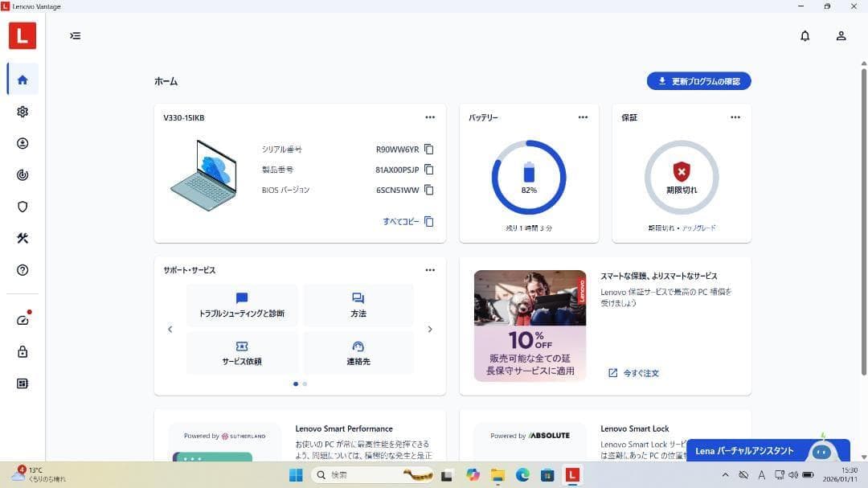Open the power management sidebar icon
Image resolution: width=868 pixels, height=488 pixels.
(x=22, y=174)
